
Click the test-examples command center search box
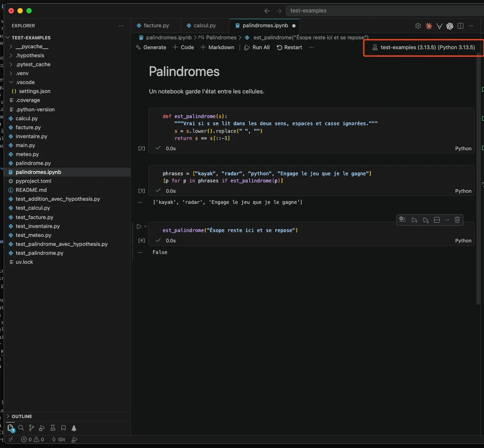(385, 11)
